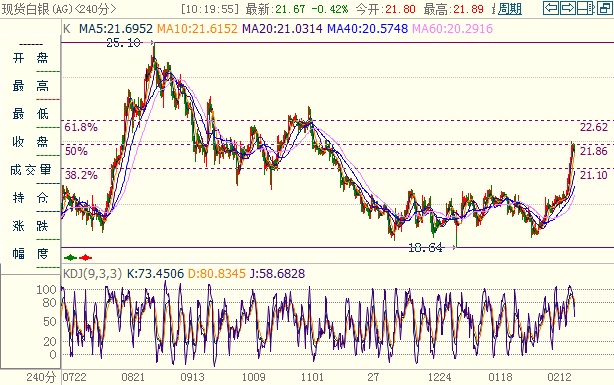614x385 pixels.
Task: Click the 38.2% Fibonacci level label
Action: [x=81, y=175]
